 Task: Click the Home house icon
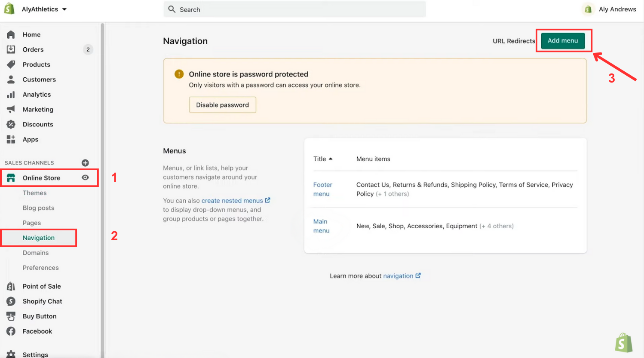11,34
